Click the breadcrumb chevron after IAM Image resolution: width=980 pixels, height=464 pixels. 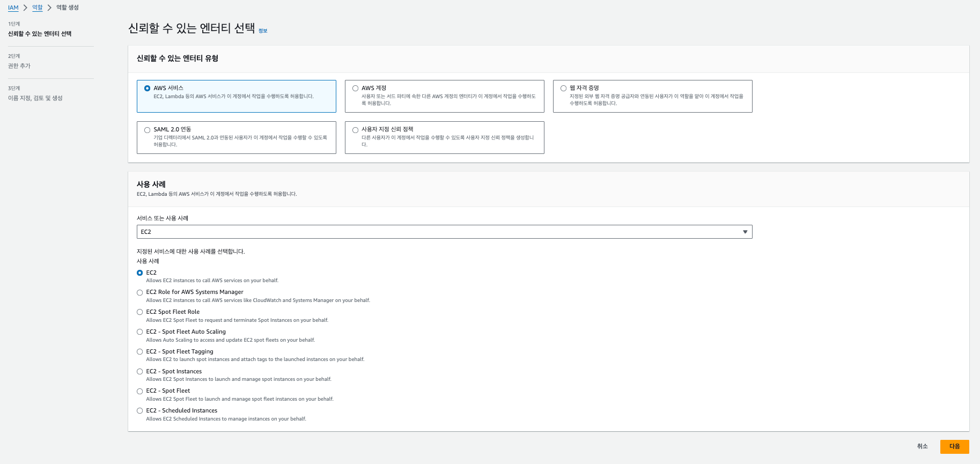click(x=25, y=8)
